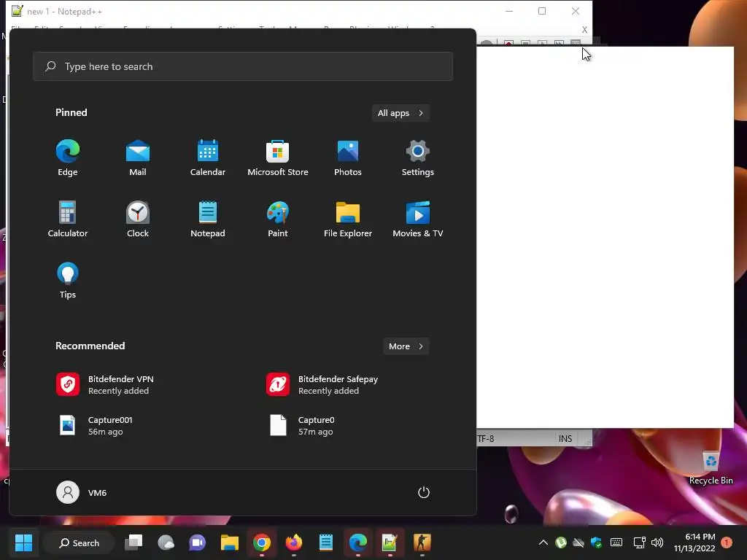Screen dimensions: 747x560
Task: Open Task View on taskbar
Action: [133, 542]
